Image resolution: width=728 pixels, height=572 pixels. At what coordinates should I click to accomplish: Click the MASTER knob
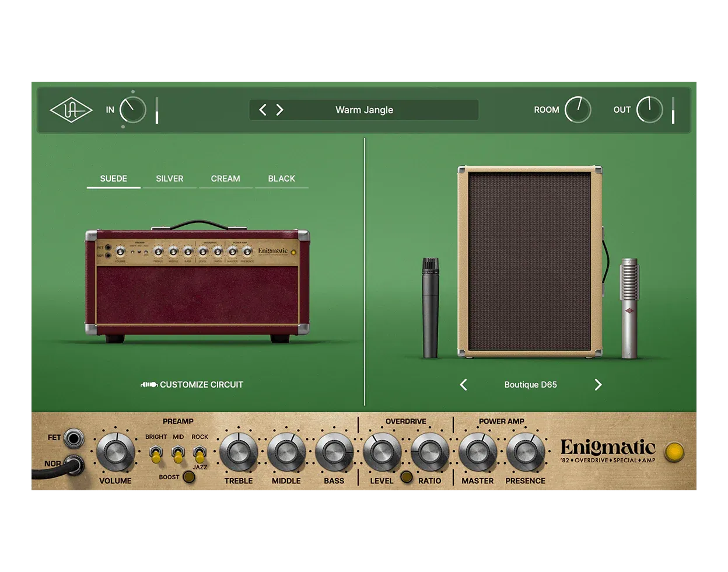[478, 452]
